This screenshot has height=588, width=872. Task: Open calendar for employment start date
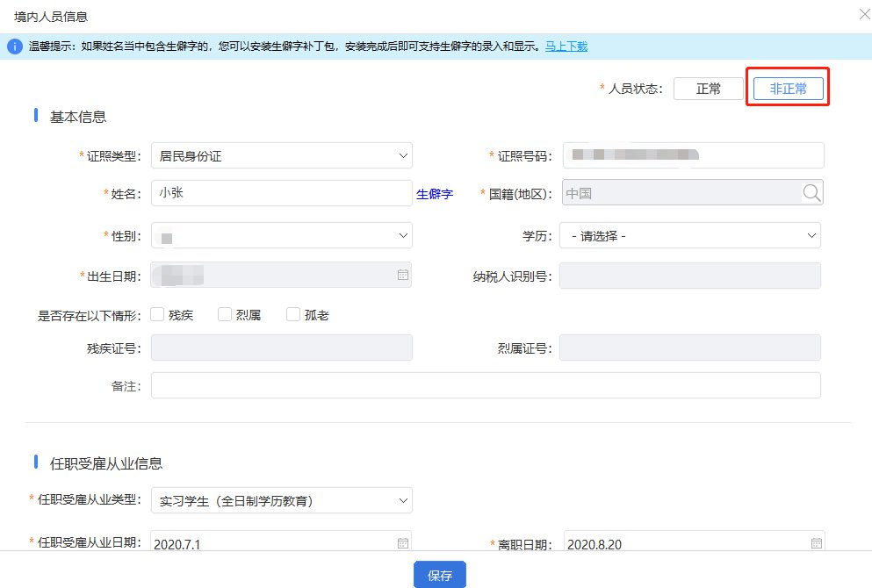click(403, 543)
